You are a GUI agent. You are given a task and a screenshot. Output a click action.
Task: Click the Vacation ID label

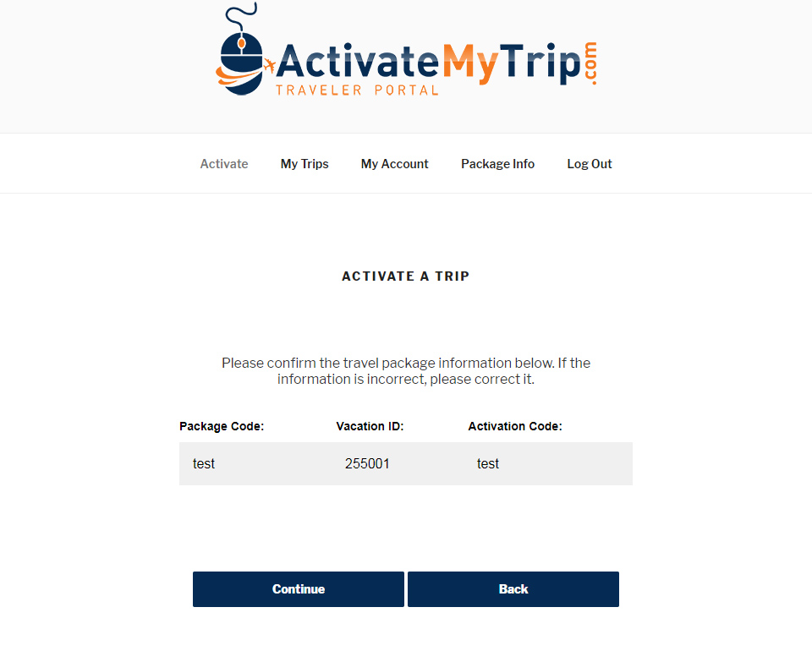click(x=370, y=426)
